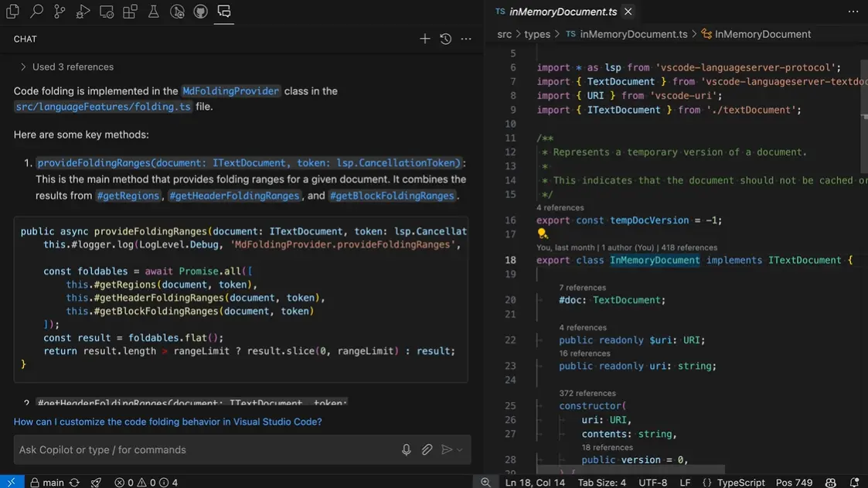Screen dimensions: 868x488
Task: Click the InMemoryDocument class name in code
Action: click(x=655, y=261)
